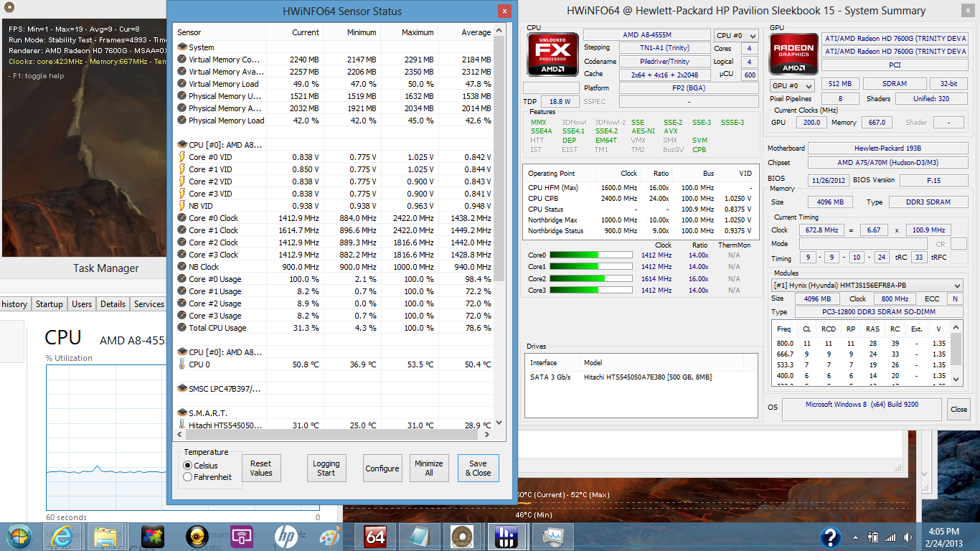Switch to Task Manager history tab

pos(14,304)
